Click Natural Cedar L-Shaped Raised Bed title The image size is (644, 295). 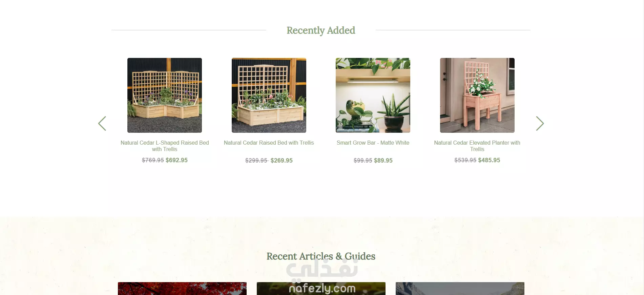pyautogui.click(x=165, y=146)
